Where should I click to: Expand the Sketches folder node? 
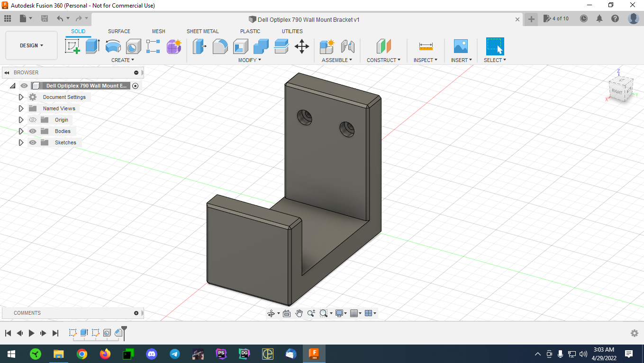(21, 142)
